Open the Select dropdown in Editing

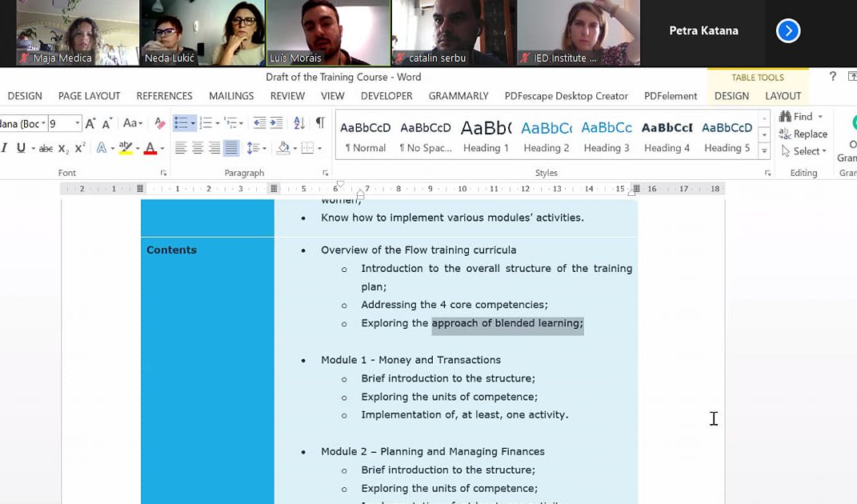pyautogui.click(x=803, y=150)
